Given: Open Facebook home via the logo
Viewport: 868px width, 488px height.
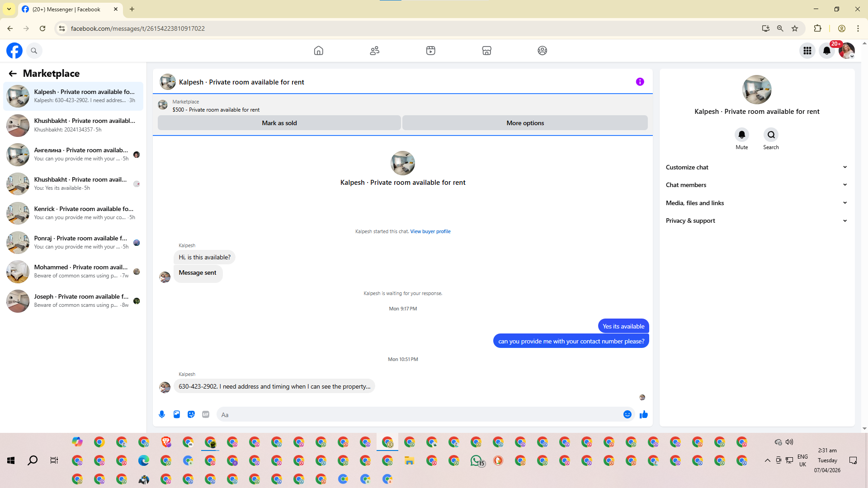Looking at the screenshot, I should coord(14,51).
